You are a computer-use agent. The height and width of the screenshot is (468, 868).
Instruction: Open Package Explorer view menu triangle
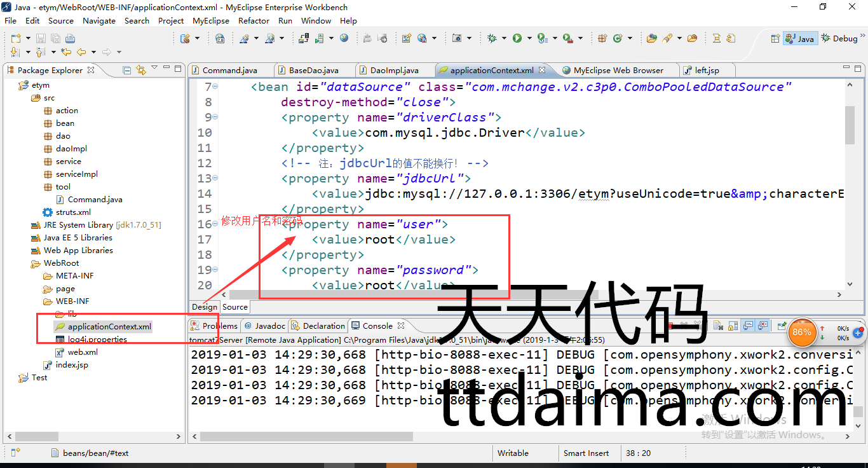[156, 71]
